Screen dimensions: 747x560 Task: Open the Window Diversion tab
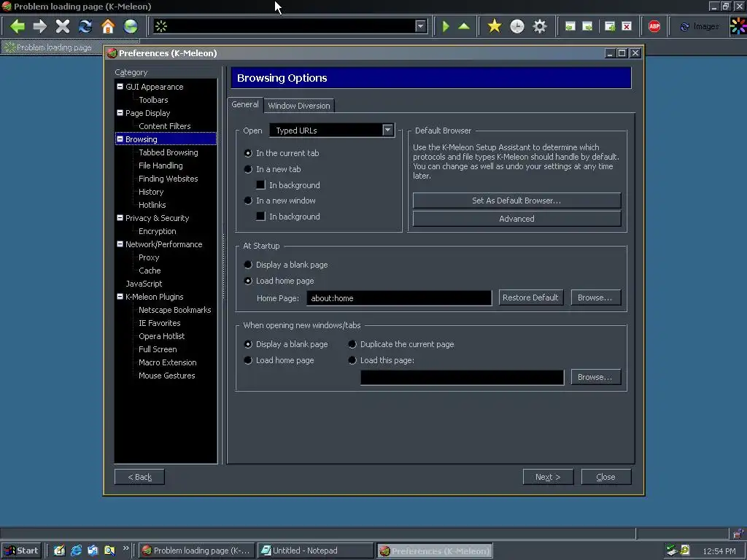298,106
